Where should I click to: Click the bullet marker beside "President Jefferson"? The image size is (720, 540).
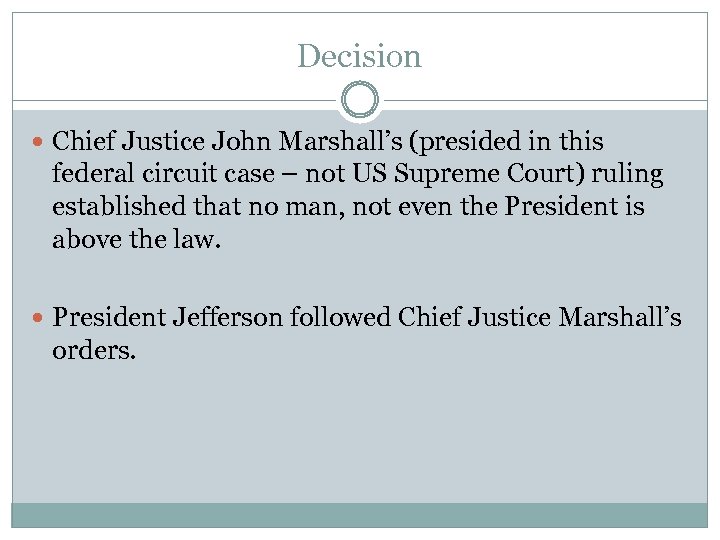click(38, 318)
